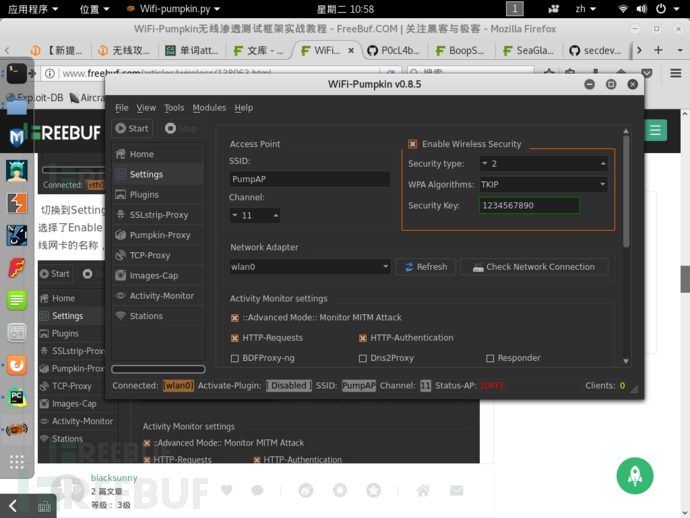
Task: Toggle Advanced Mode checkbox in background article image
Action: pyautogui.click(x=147, y=443)
